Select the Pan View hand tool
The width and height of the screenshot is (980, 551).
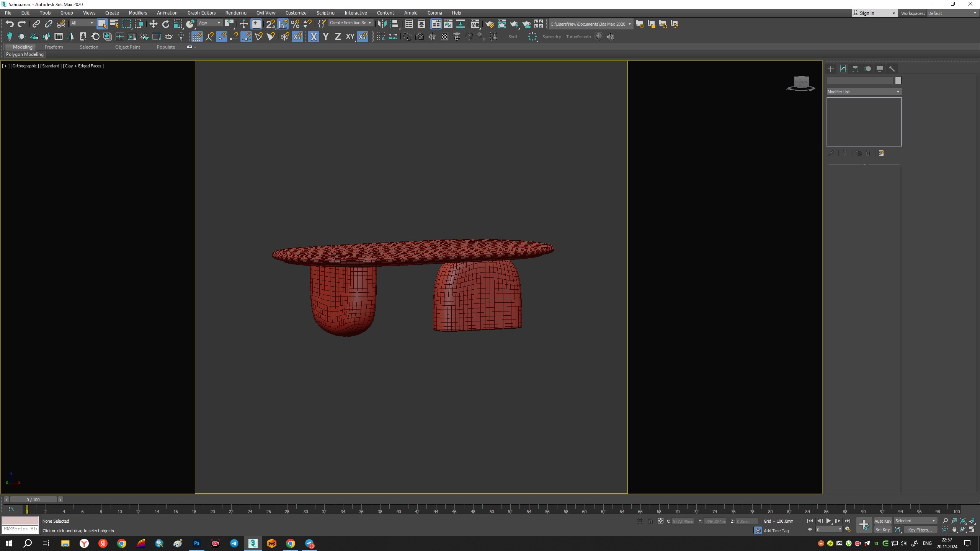pyautogui.click(x=954, y=530)
